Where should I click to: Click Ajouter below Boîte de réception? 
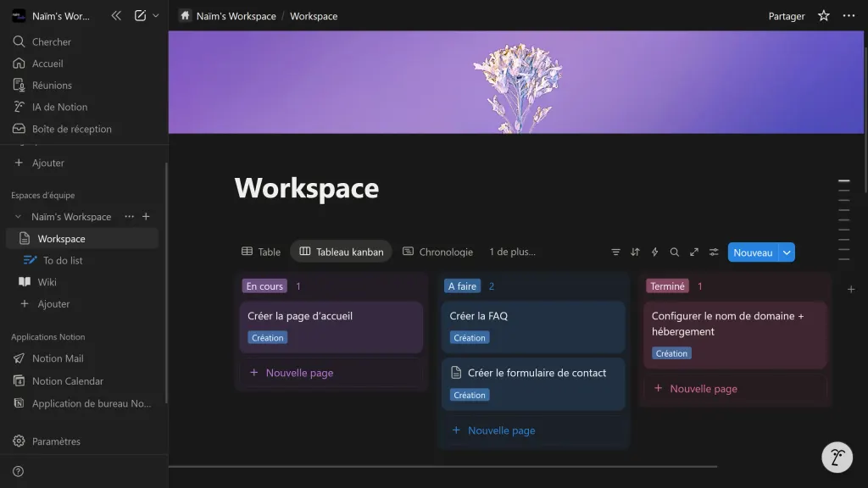[x=84, y=163]
